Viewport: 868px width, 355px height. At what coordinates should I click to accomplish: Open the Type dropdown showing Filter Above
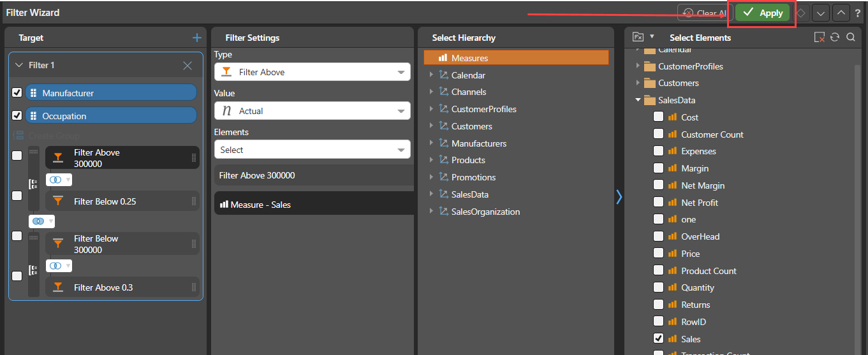click(312, 72)
